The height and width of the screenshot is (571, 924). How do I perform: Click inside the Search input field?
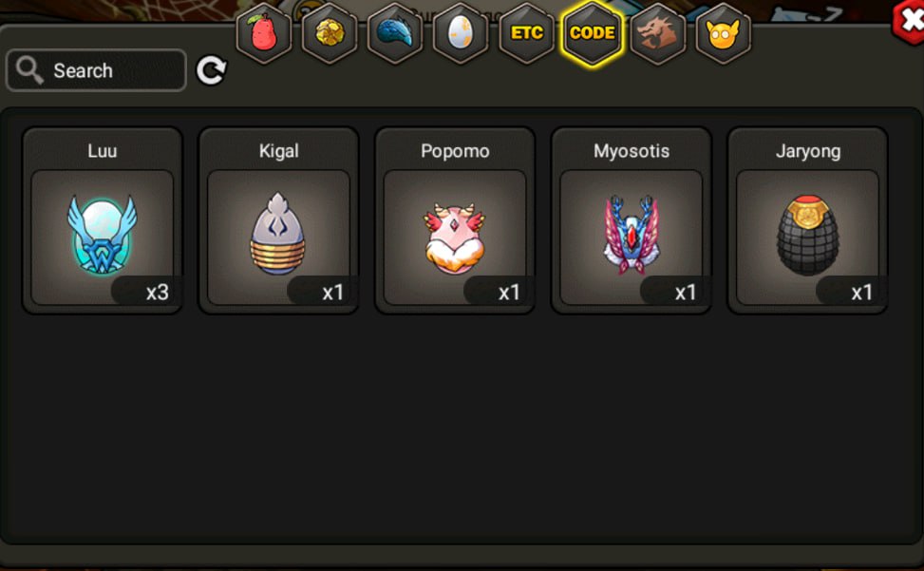(96, 70)
